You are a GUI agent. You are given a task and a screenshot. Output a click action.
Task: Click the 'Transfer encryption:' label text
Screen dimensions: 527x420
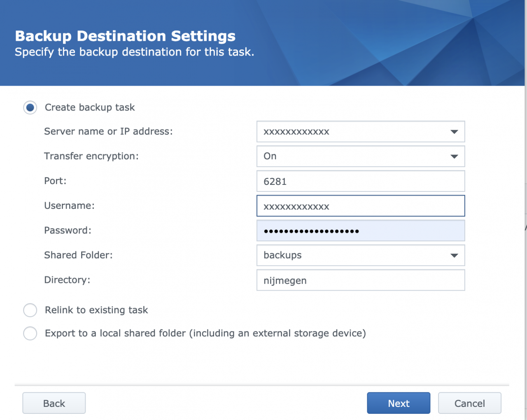(91, 156)
